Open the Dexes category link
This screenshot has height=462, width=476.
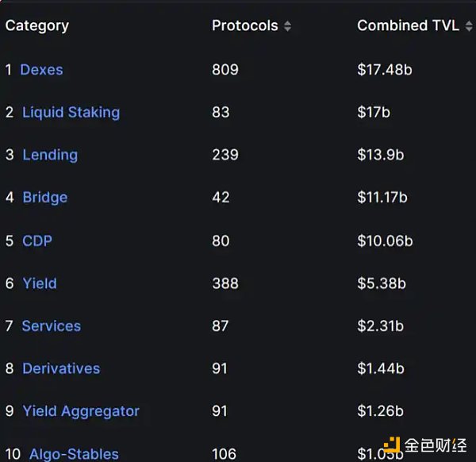coord(41,70)
